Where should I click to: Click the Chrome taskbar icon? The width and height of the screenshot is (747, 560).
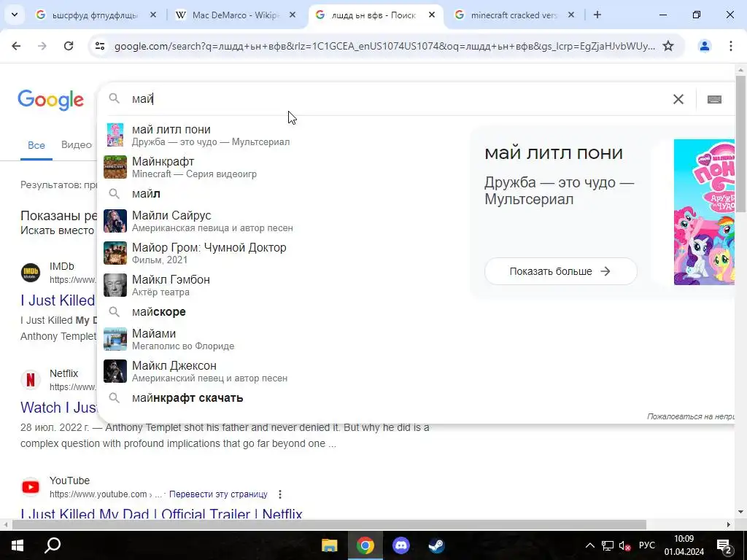point(365,545)
